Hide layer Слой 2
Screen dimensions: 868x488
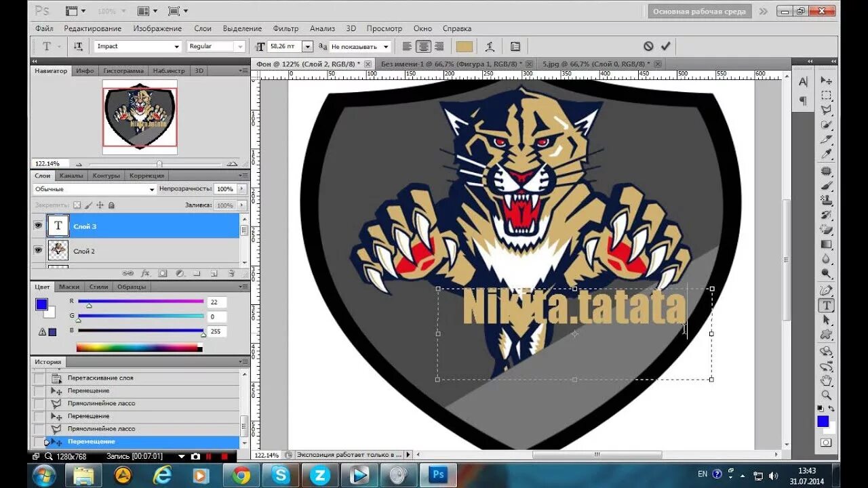click(x=38, y=251)
